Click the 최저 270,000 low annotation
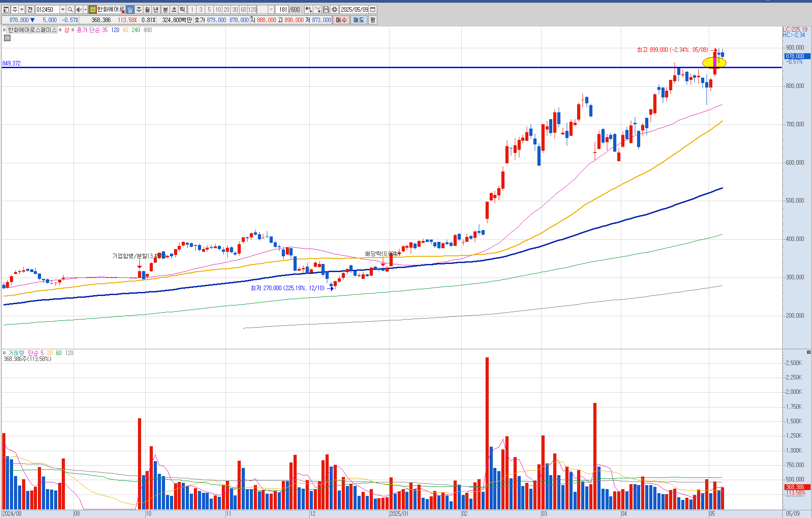The width and height of the screenshot is (812, 518). [287, 288]
